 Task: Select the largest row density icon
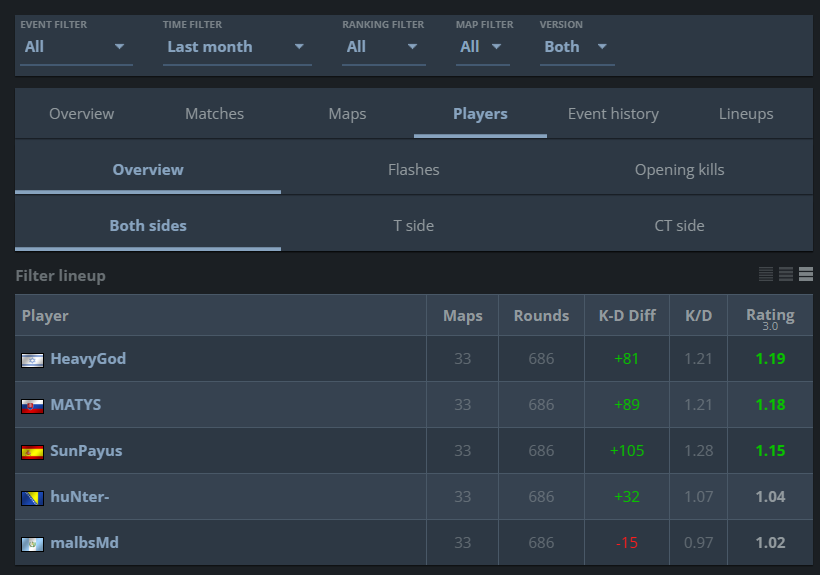point(806,274)
